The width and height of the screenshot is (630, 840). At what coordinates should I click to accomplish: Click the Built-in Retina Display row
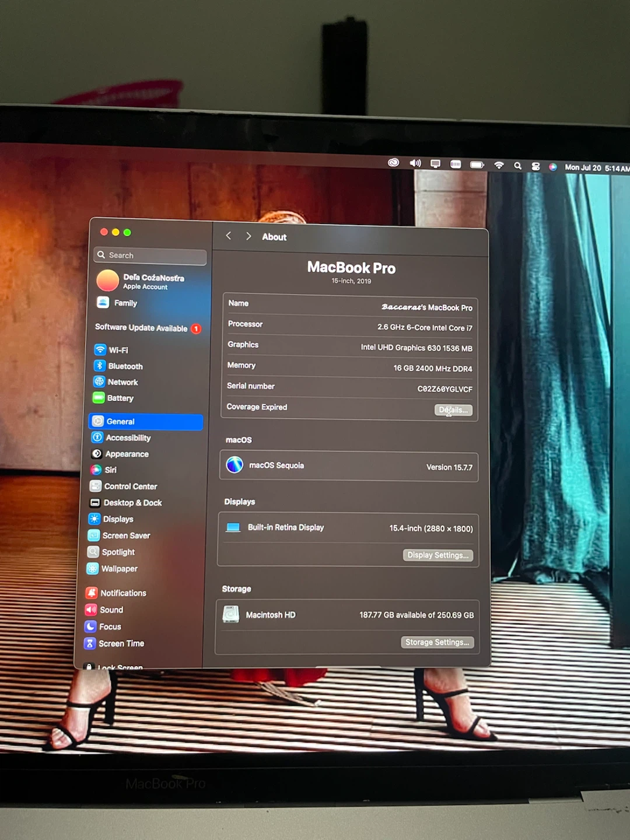coord(349,528)
